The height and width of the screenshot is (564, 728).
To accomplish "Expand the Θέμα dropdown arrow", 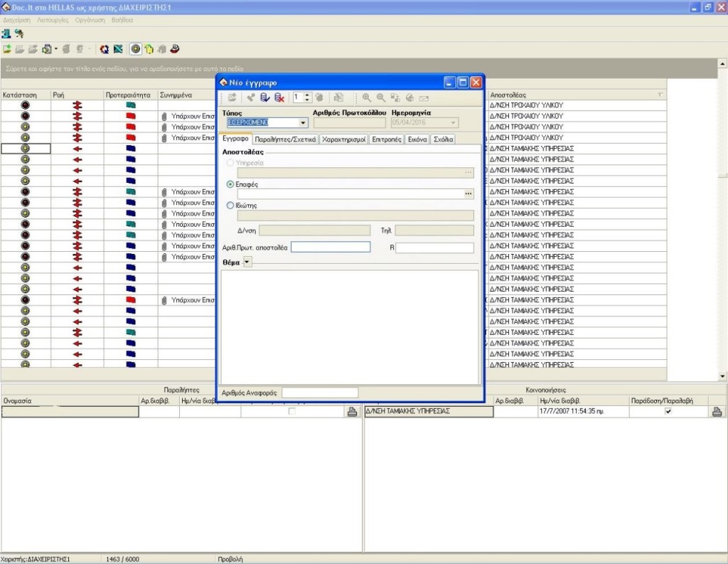I will click(x=247, y=262).
